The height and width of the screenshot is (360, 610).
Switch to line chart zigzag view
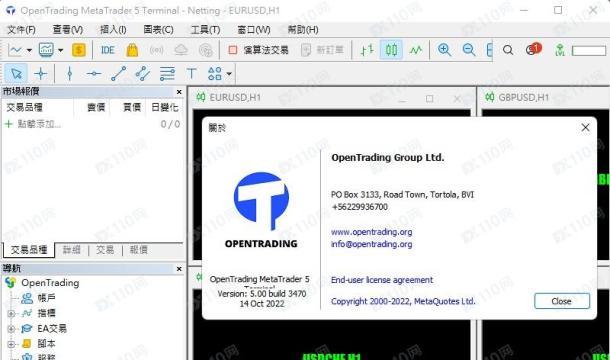point(416,50)
